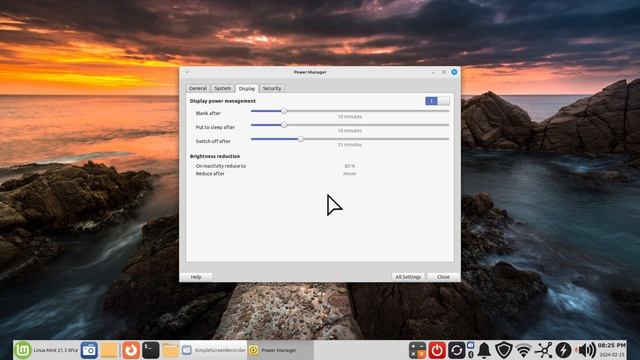This screenshot has width=640, height=360.
Task: Select the Power Manager taskbar entry
Action: click(280, 350)
